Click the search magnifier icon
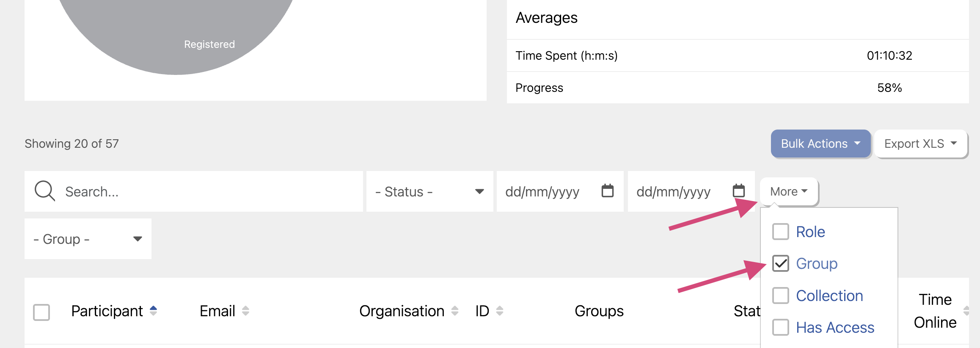Image resolution: width=980 pixels, height=348 pixels. tap(44, 191)
